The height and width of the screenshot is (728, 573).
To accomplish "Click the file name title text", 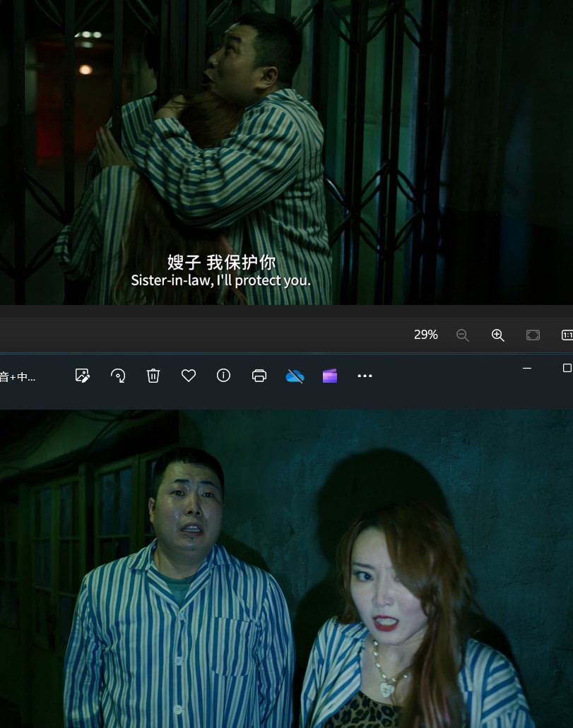I will pos(18,376).
